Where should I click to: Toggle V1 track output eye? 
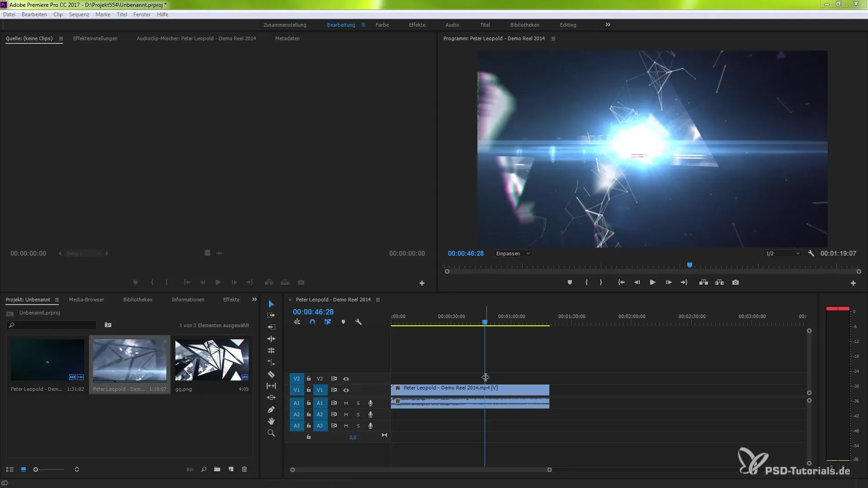point(346,390)
